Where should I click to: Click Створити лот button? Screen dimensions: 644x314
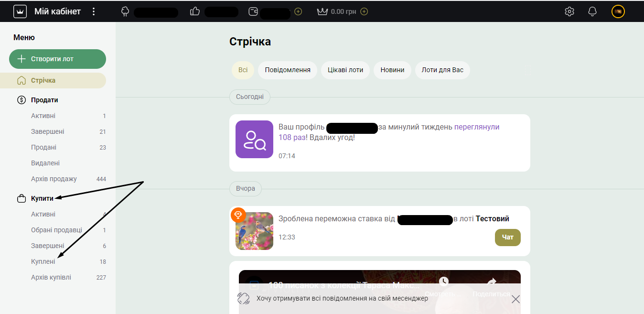[57, 59]
